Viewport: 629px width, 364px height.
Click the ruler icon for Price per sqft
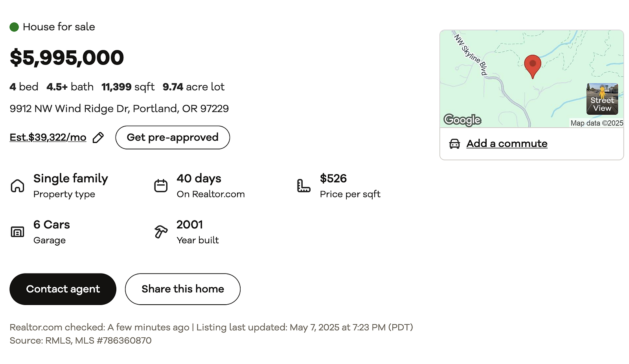tap(303, 186)
